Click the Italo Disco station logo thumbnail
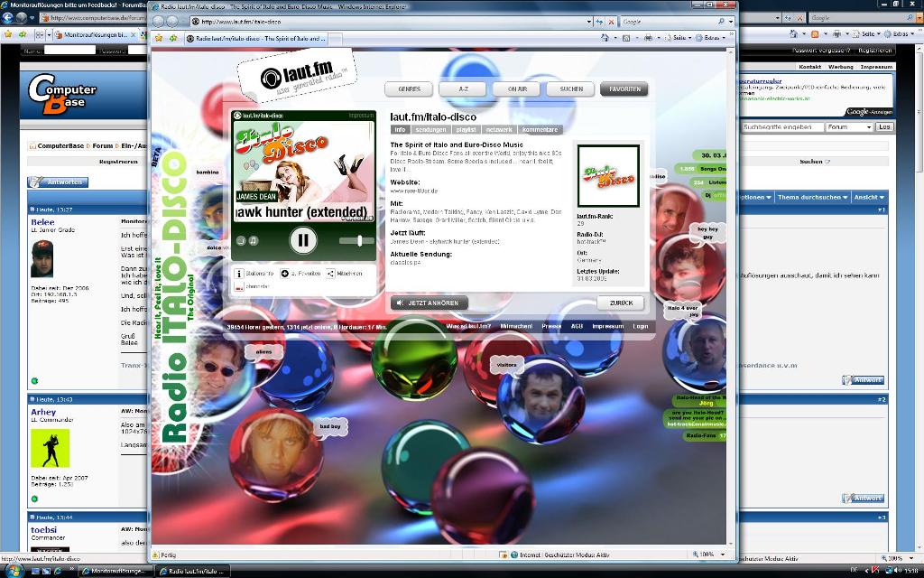The width and height of the screenshot is (924, 578). [609, 176]
